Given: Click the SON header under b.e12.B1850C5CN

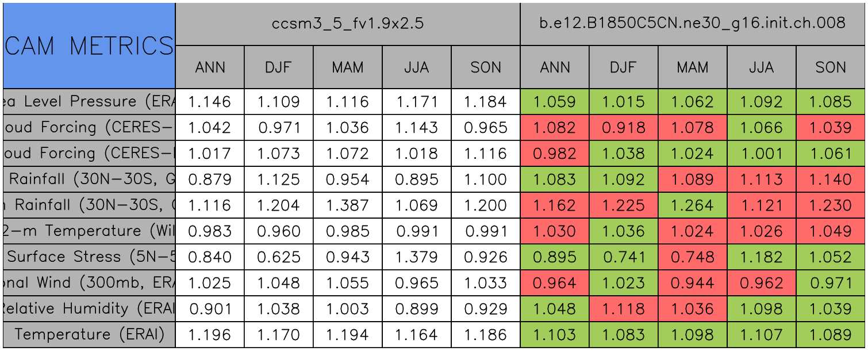Looking at the screenshot, I should (x=831, y=67).
